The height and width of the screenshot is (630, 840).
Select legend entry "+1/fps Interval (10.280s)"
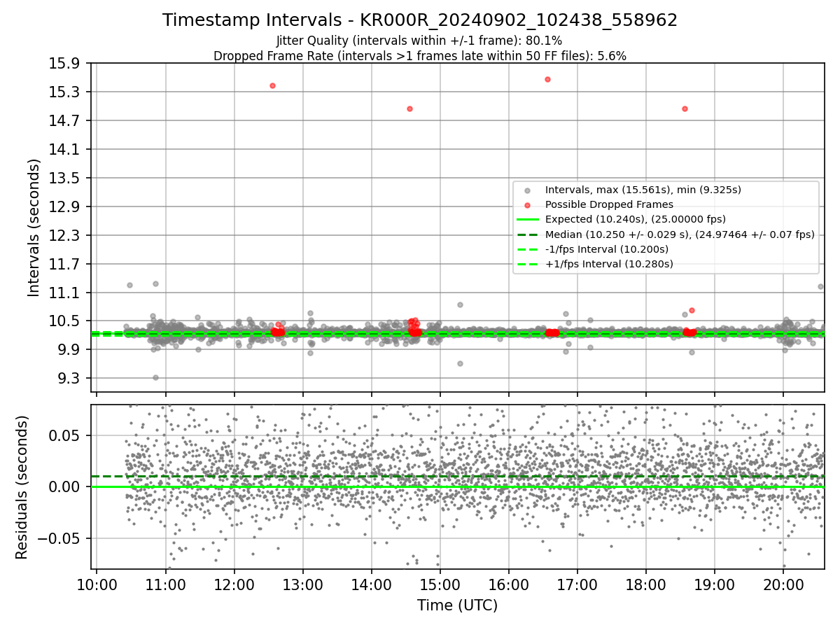point(609,264)
